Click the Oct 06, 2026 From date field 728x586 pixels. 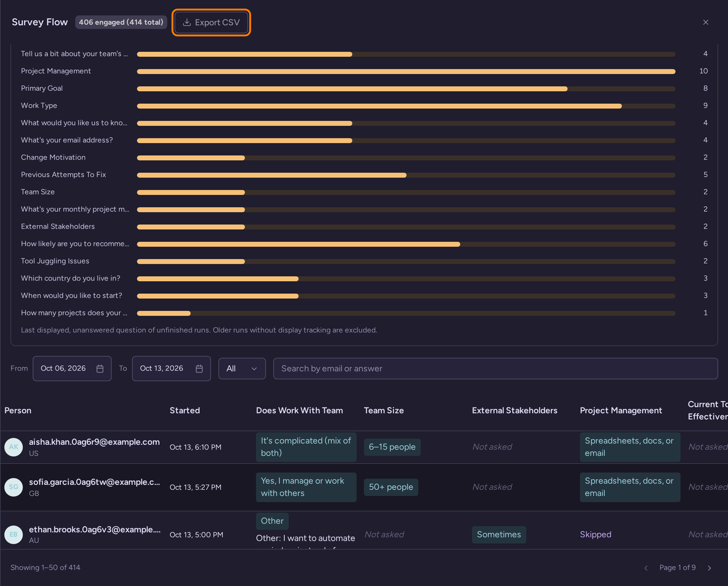click(x=72, y=368)
